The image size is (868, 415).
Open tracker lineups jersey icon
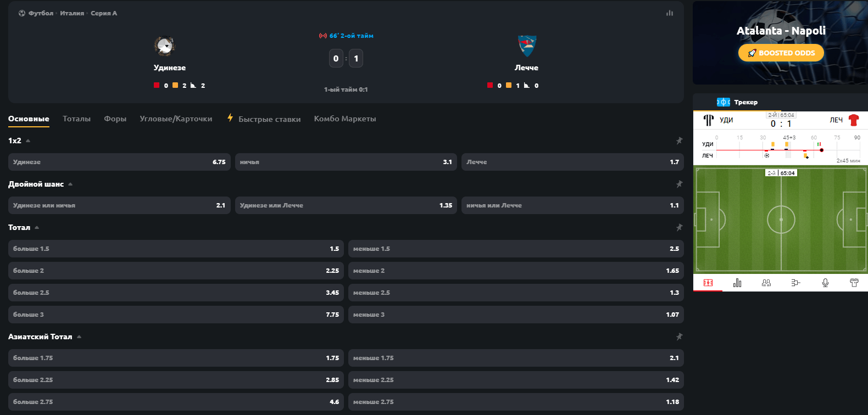(x=854, y=283)
